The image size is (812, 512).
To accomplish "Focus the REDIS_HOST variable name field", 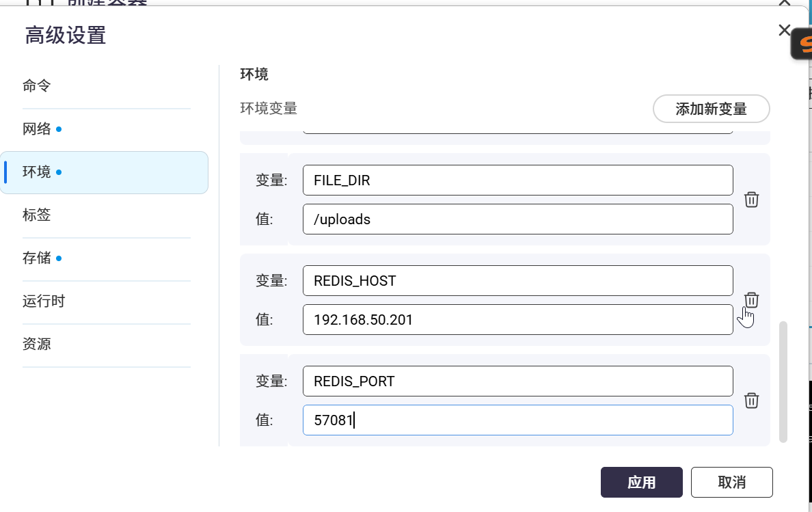I will [517, 281].
